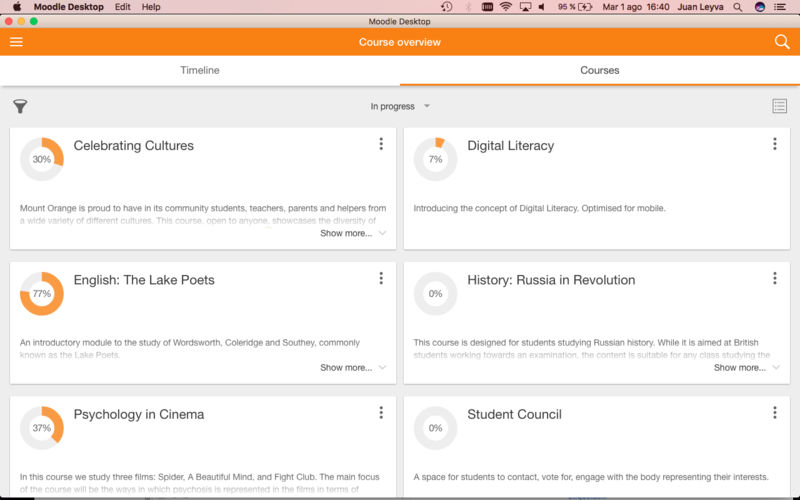Open options menu for Digital Literacy
The image size is (800, 500).
[774, 144]
